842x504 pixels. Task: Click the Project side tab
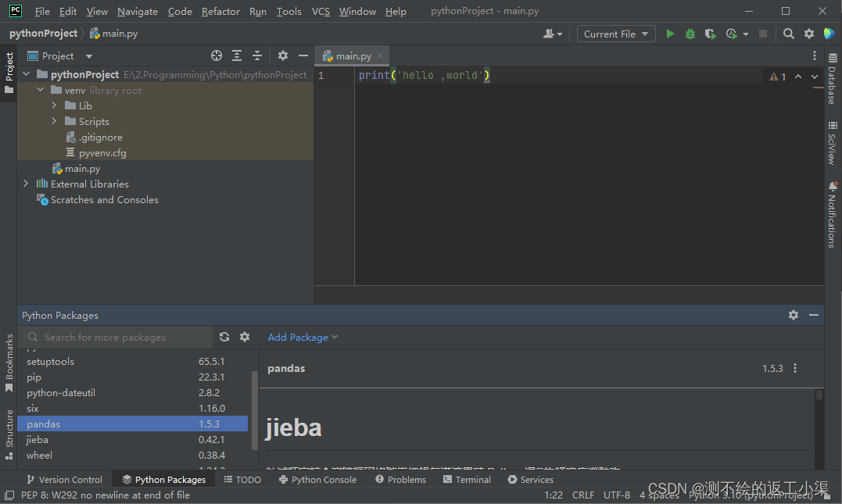point(9,73)
